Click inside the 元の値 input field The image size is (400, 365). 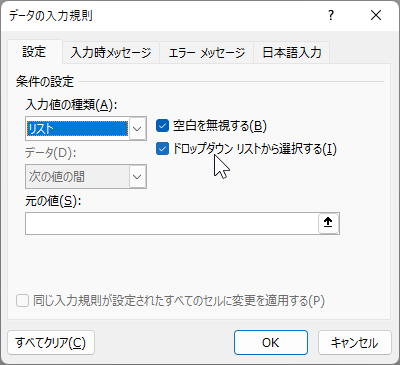(172, 223)
